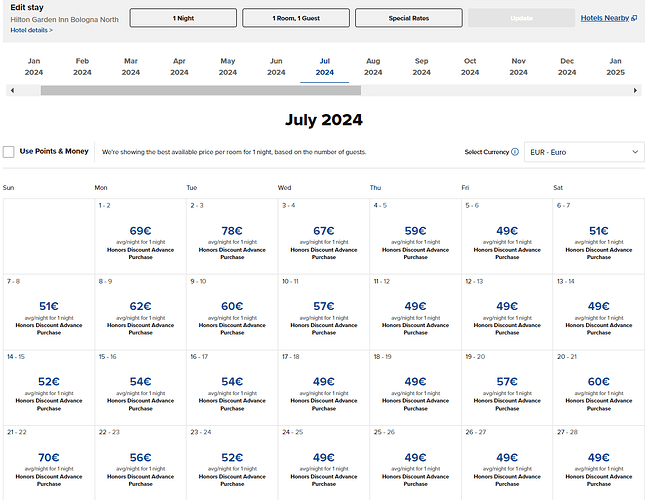Image resolution: width=650 pixels, height=500 pixels.
Task: Switch to the Aug 2024 month tab
Action: [x=373, y=66]
